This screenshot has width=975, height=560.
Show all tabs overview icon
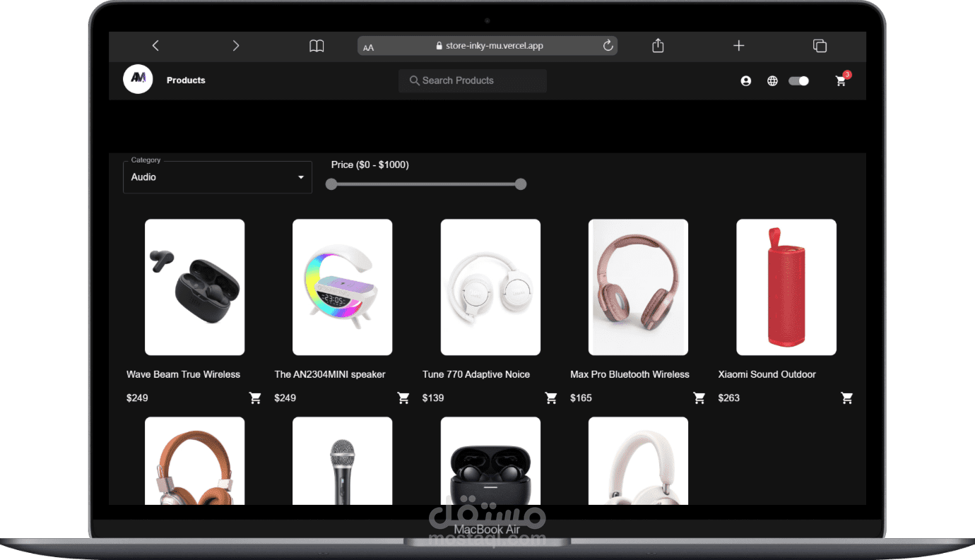click(x=820, y=46)
